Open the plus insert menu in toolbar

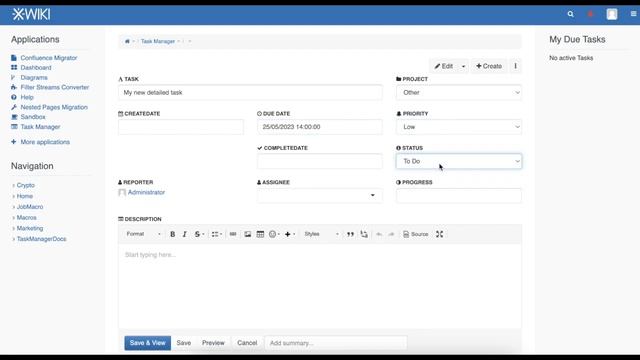pyautogui.click(x=290, y=234)
